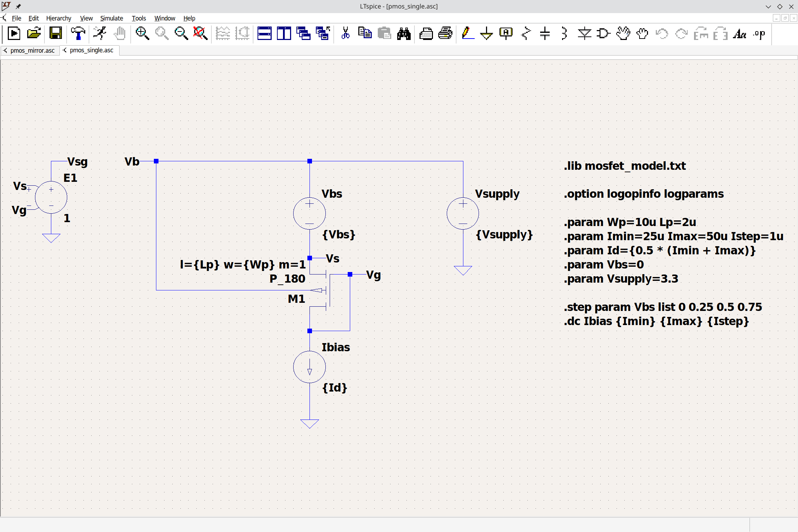
Task: Expand the title bar chevron dropdown
Action: [x=768, y=6]
